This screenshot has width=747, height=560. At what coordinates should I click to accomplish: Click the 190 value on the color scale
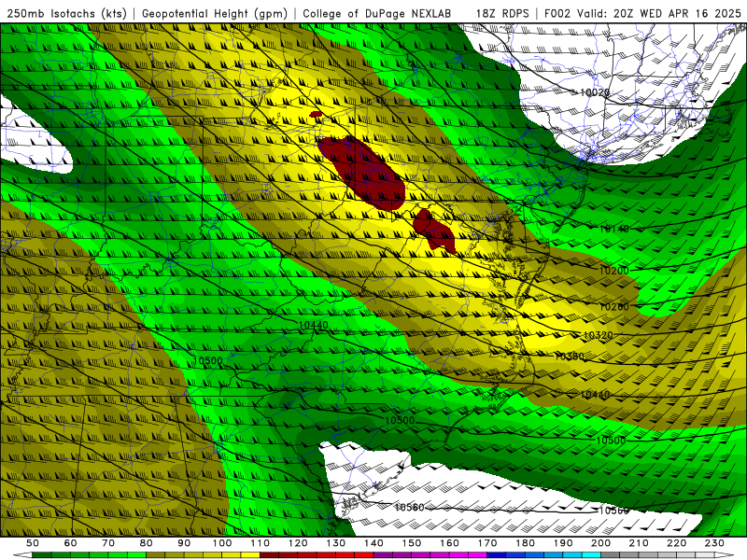tap(563, 543)
